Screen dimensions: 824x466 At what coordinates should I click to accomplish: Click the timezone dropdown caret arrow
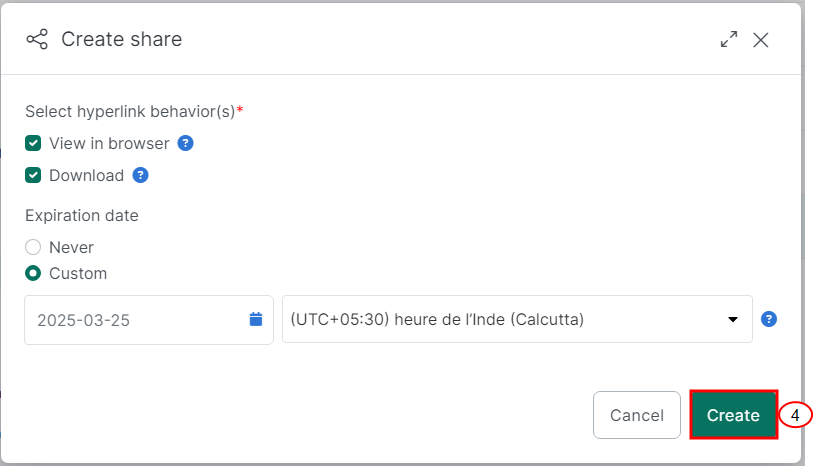(x=733, y=319)
